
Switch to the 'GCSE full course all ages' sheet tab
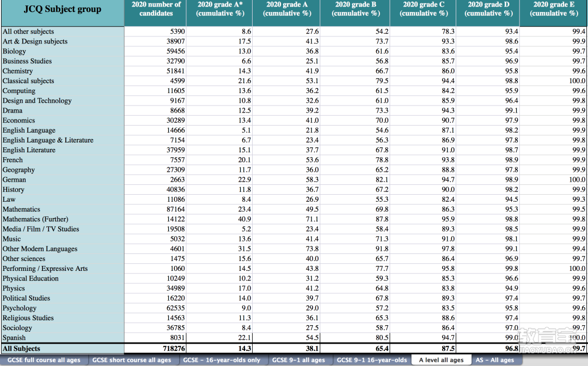(x=44, y=360)
